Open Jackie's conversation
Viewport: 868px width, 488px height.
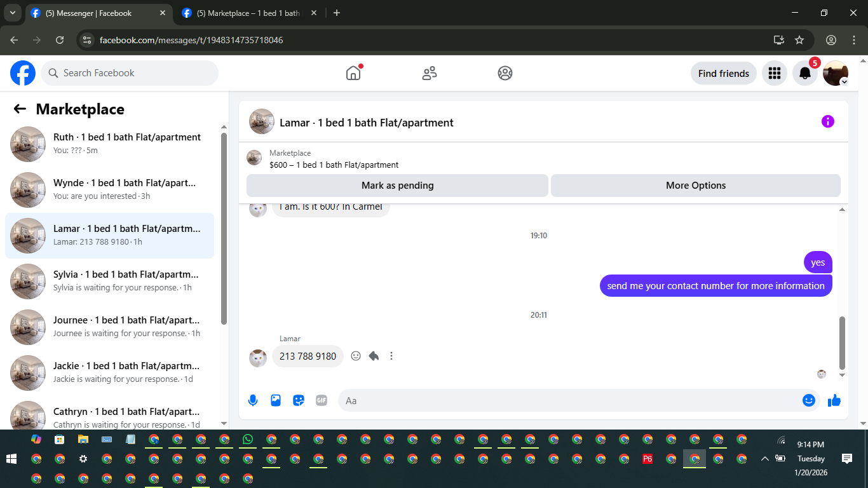click(109, 373)
